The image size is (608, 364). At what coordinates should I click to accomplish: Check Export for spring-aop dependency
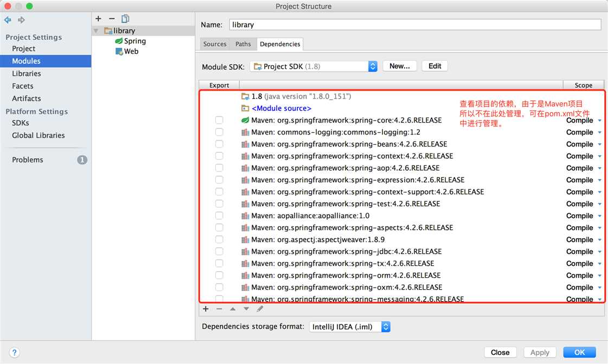219,168
